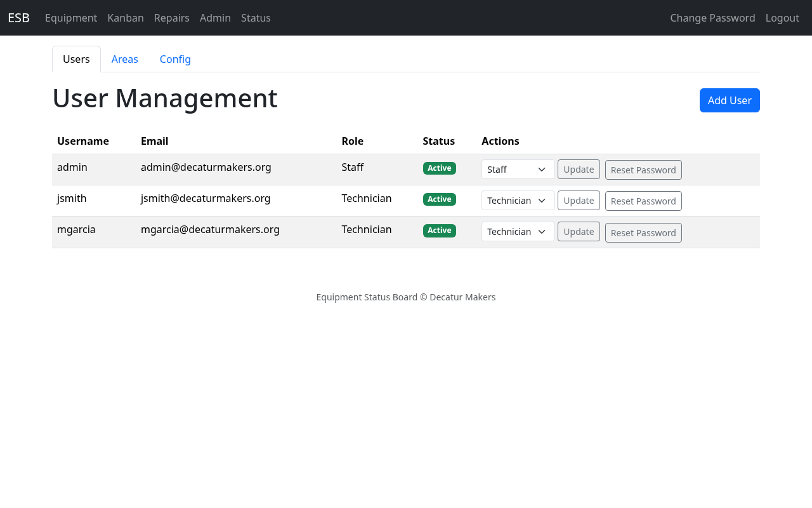Image resolution: width=812 pixels, height=508 pixels.
Task: Reset password for mgarcia
Action: pyautogui.click(x=643, y=232)
